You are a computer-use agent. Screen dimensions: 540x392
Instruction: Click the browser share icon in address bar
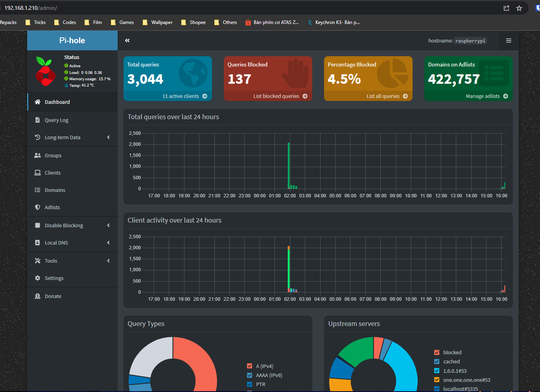506,8
